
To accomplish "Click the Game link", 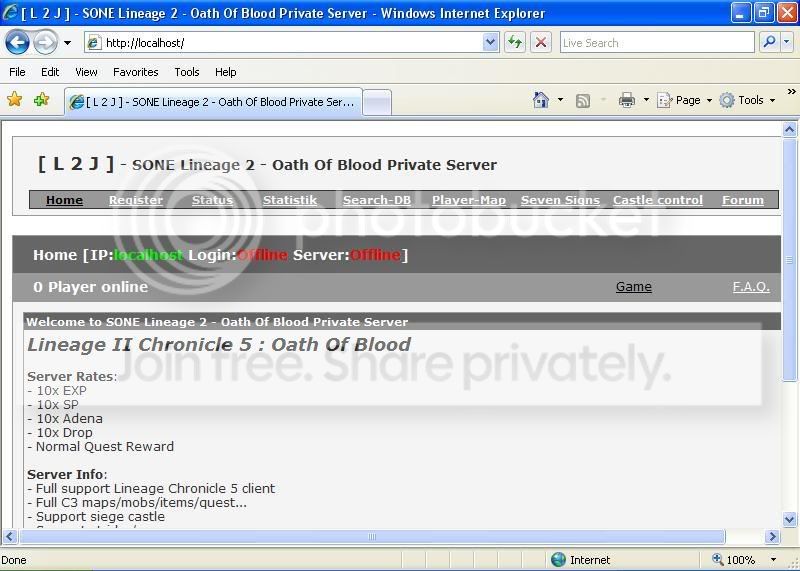I will 634,287.
